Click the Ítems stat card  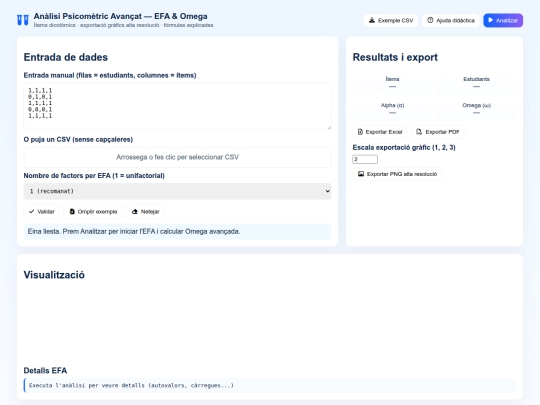coord(392,82)
